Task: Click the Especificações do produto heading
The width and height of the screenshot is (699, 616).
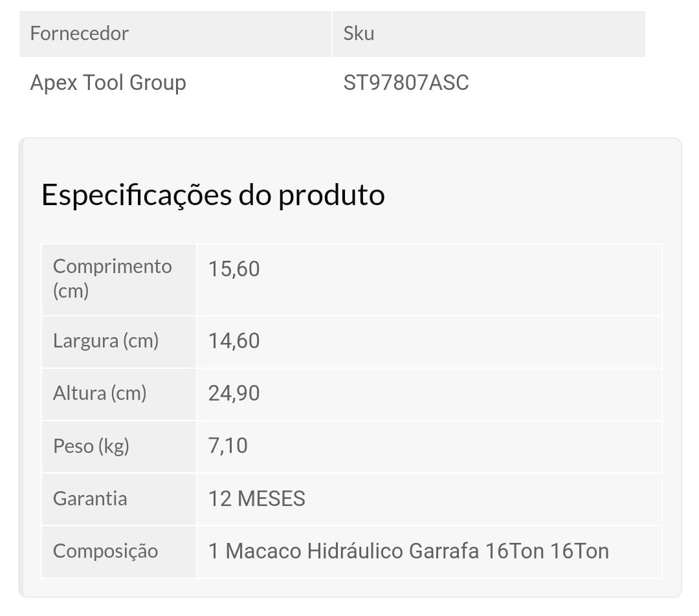Action: tap(213, 195)
